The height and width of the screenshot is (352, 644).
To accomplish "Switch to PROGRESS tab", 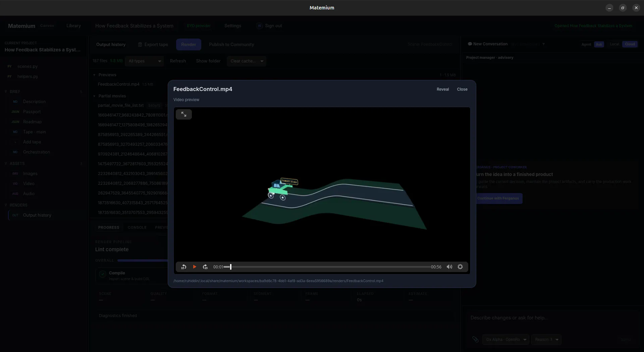I will click(x=109, y=227).
